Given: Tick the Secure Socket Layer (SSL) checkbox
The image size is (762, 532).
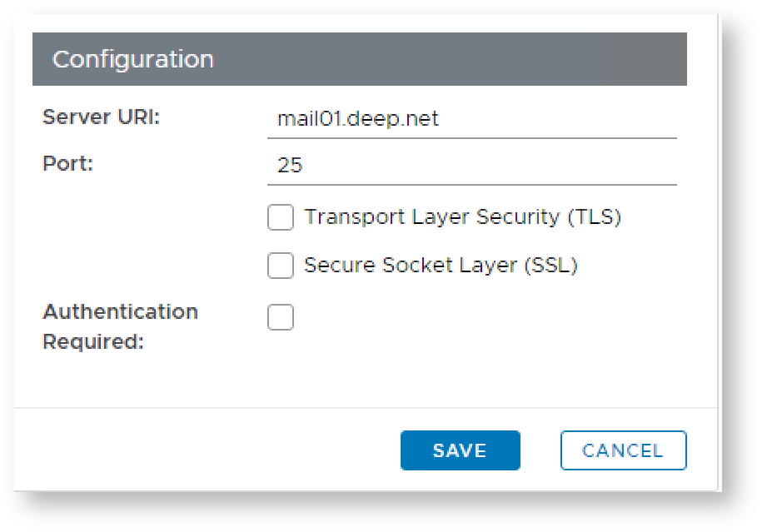Looking at the screenshot, I should [x=281, y=266].
